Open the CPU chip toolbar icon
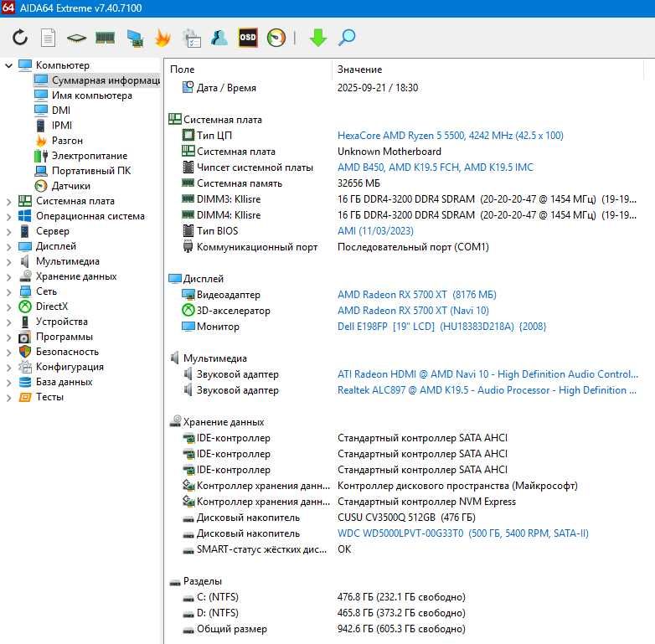 pyautogui.click(x=76, y=38)
